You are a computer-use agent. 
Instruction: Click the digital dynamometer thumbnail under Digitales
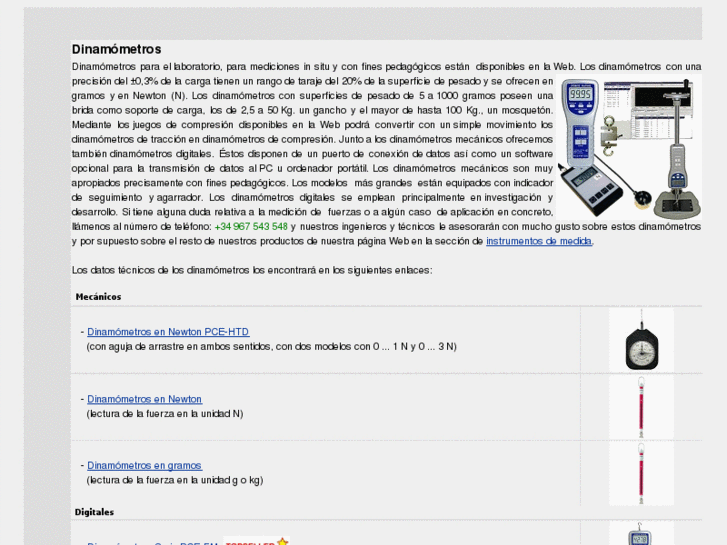(x=641, y=533)
